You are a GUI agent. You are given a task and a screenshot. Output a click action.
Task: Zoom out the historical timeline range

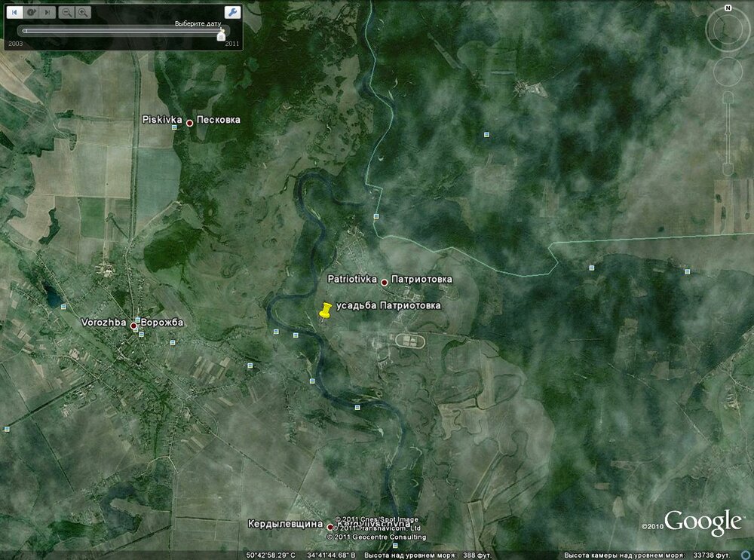pos(67,13)
